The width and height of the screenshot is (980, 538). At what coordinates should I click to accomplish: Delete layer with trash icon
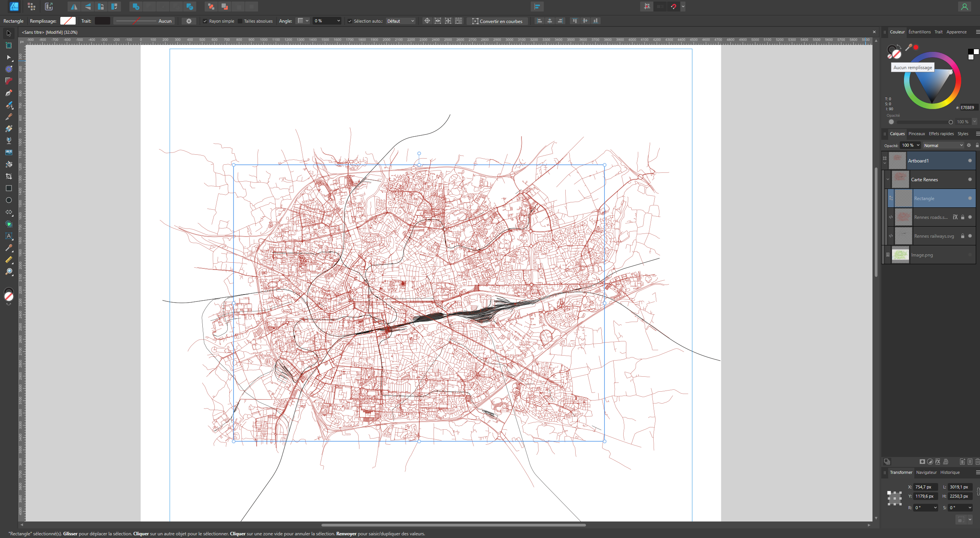click(x=977, y=462)
